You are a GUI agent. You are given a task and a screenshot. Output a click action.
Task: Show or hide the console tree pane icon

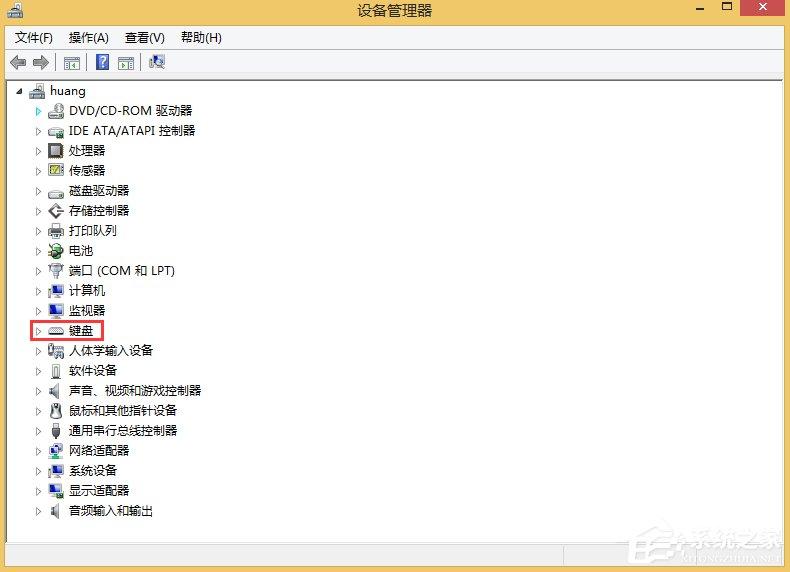pos(72,63)
